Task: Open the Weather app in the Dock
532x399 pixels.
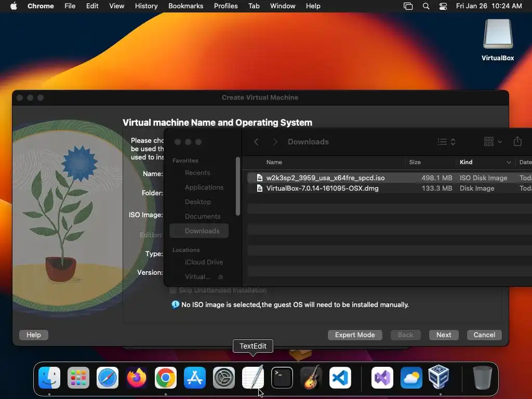Action: click(411, 378)
